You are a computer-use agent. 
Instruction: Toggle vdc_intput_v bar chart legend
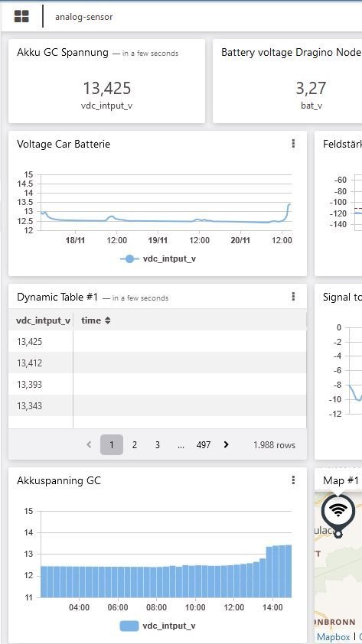[x=158, y=626]
